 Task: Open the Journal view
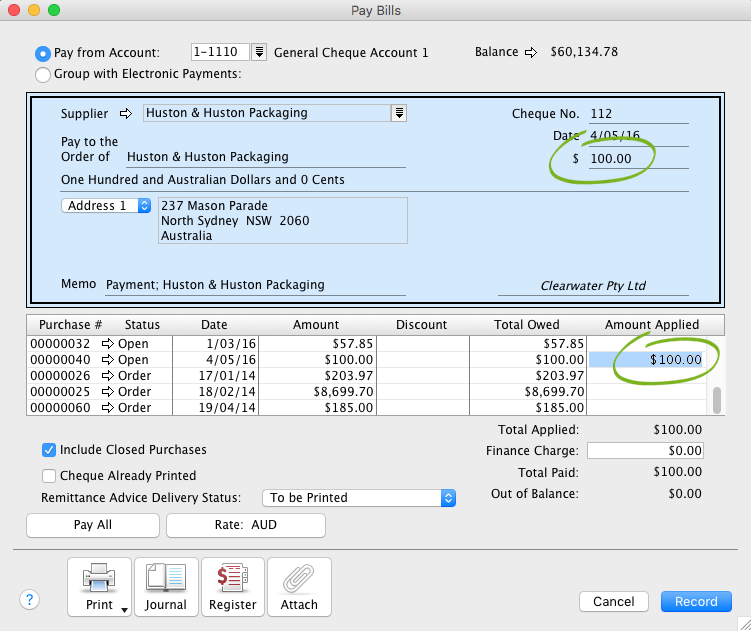point(165,586)
